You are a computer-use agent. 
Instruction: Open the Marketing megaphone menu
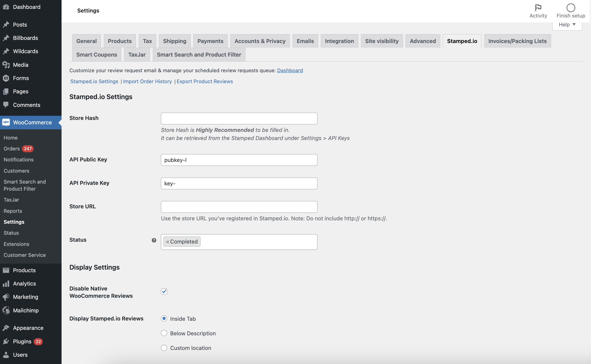click(6, 297)
